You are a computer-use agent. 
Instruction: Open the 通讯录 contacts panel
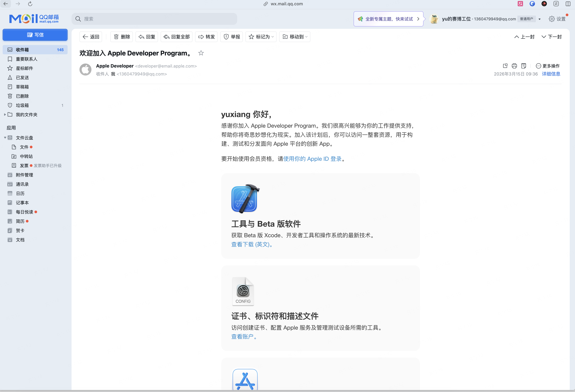click(x=22, y=184)
